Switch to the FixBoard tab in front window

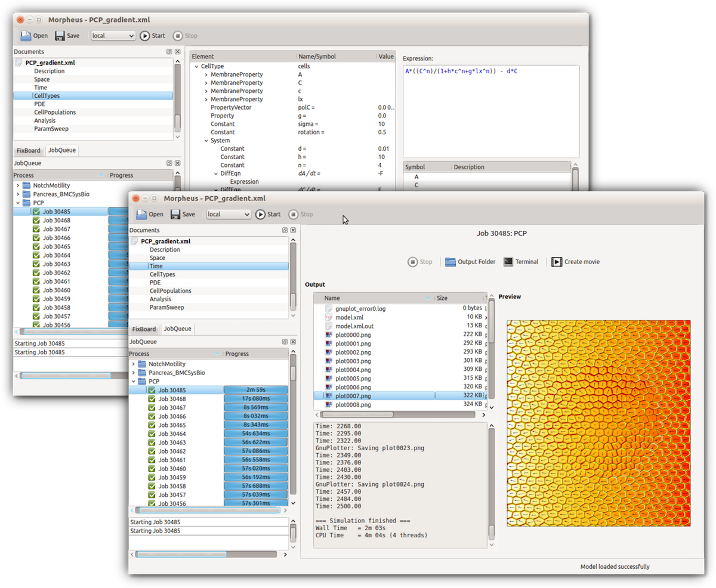click(144, 329)
